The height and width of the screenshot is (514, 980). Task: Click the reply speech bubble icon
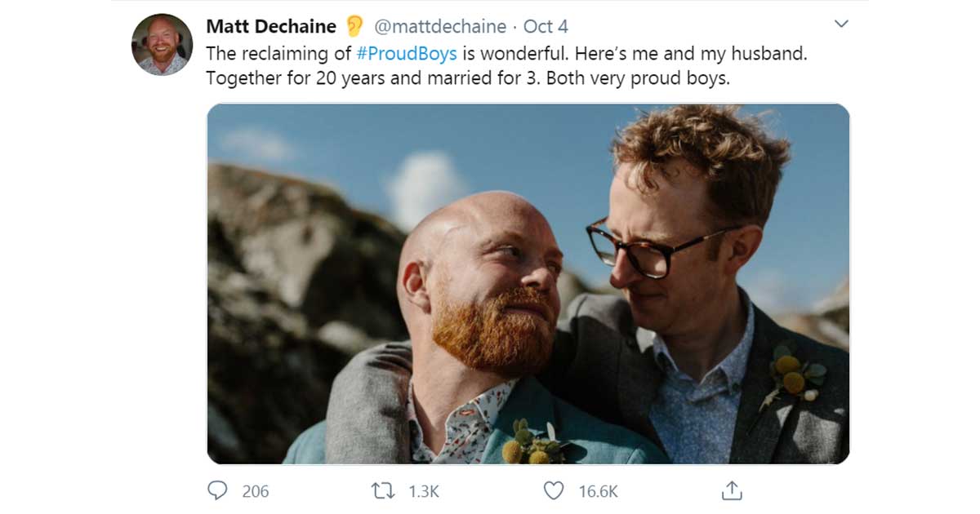coord(217,490)
